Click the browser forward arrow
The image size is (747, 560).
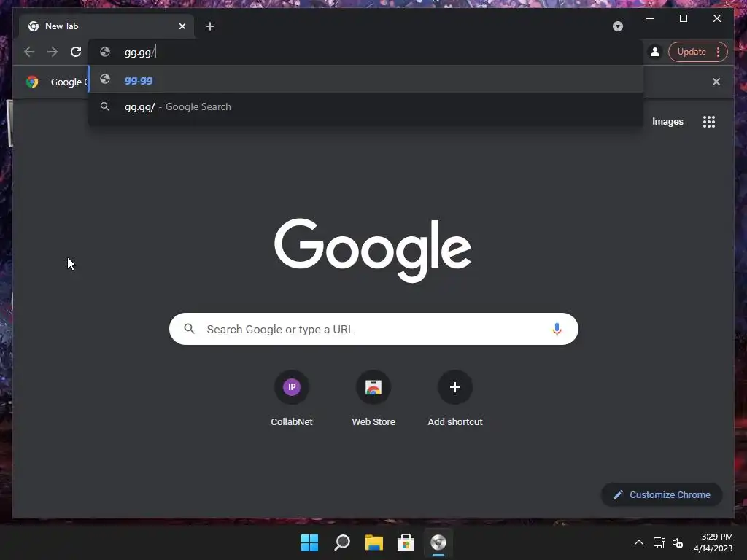click(53, 52)
